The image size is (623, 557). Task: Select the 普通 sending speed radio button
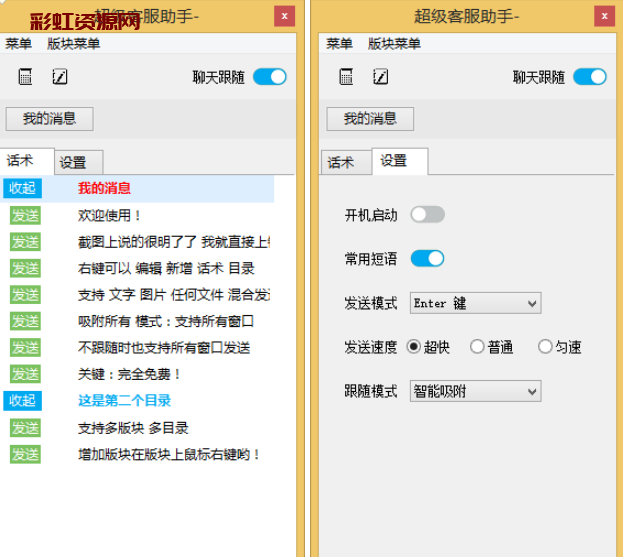click(477, 347)
